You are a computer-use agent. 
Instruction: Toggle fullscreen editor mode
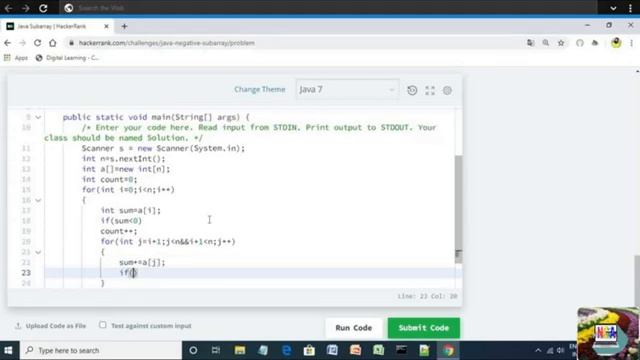(430, 90)
